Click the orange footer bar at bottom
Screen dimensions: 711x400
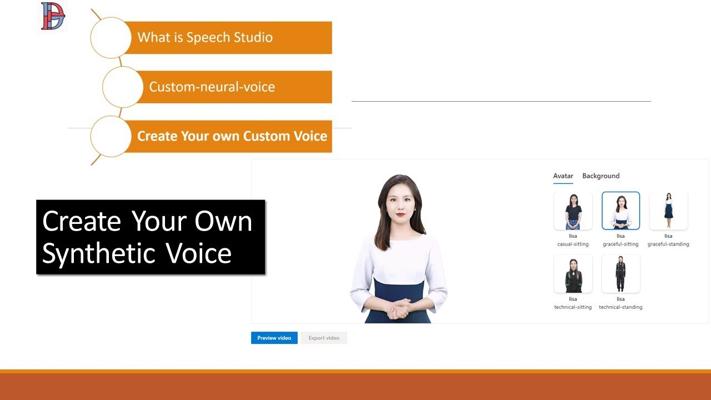(x=356, y=385)
